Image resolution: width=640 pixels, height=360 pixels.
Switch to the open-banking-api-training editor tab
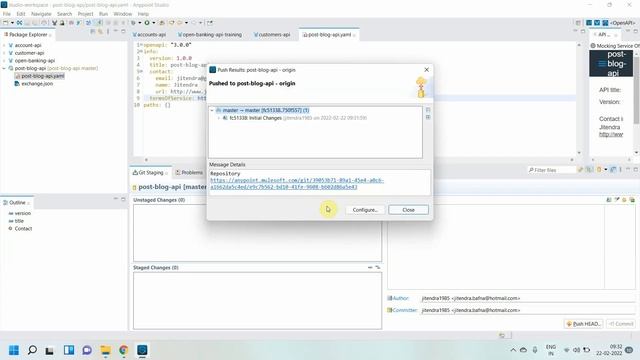tap(210, 35)
